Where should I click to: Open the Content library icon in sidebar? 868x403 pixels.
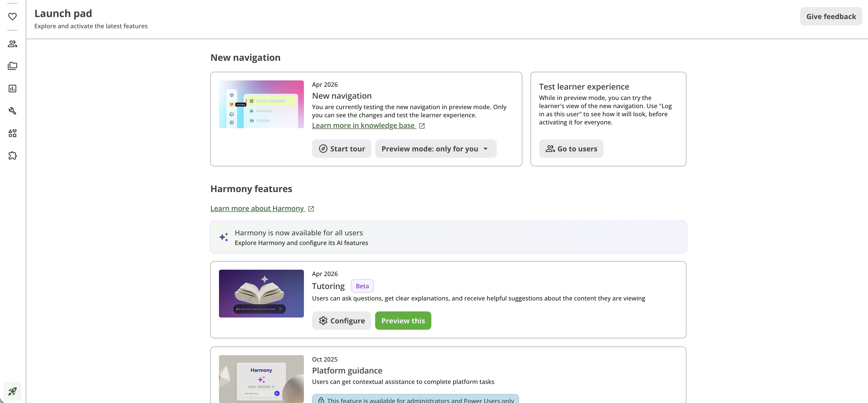point(12,66)
